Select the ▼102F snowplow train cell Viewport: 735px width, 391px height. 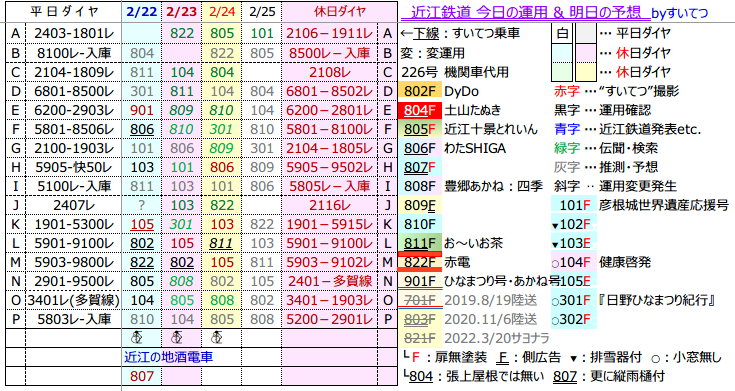pyautogui.click(x=574, y=224)
